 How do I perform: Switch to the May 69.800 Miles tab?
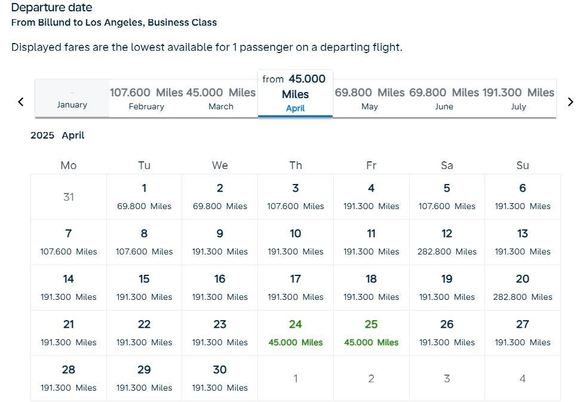point(370,99)
